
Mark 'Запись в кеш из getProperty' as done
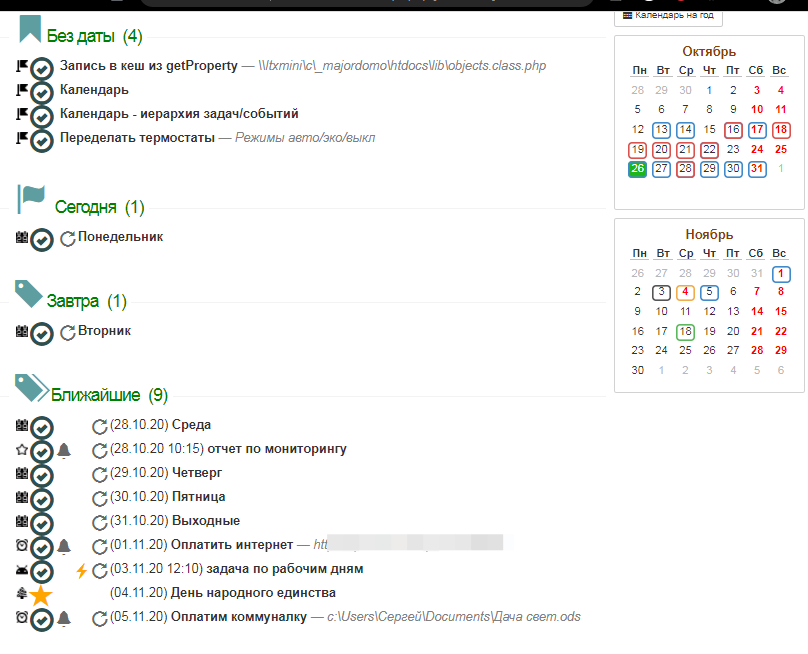42,69
